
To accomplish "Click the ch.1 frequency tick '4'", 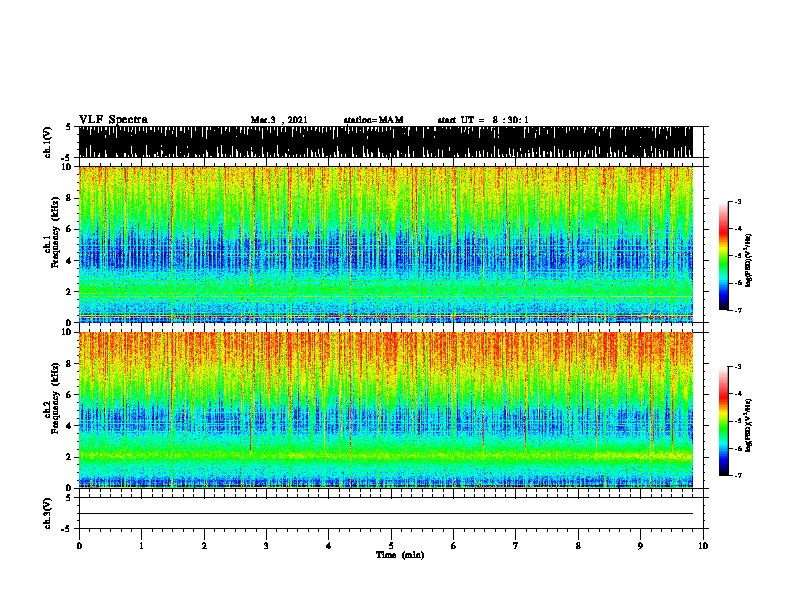I will [x=70, y=261].
